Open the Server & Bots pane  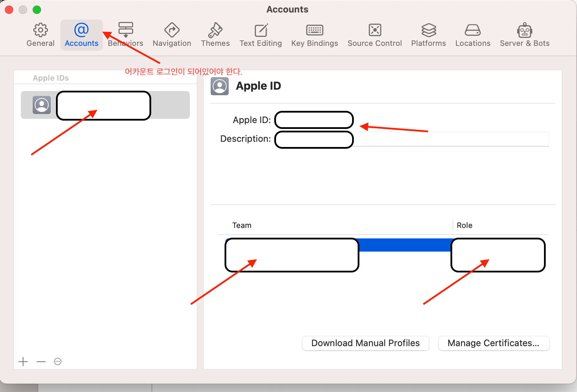coord(525,35)
